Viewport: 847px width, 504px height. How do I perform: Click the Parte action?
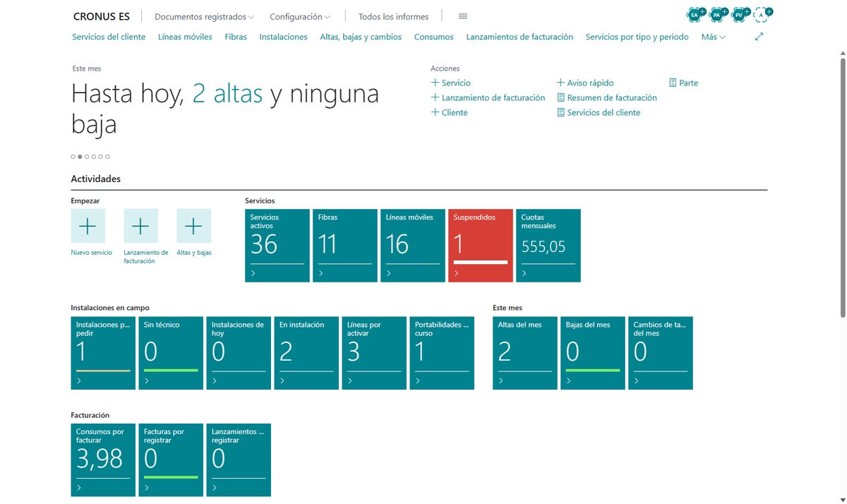[683, 83]
